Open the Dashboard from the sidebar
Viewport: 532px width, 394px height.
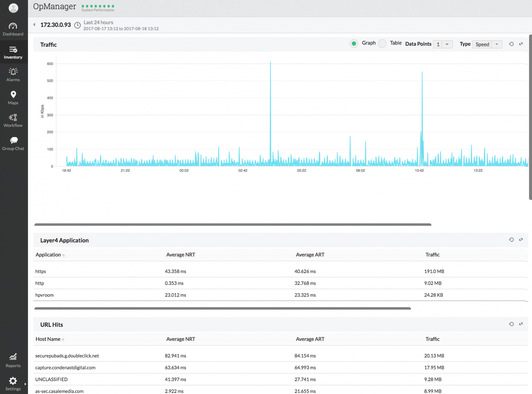[x=13, y=29]
